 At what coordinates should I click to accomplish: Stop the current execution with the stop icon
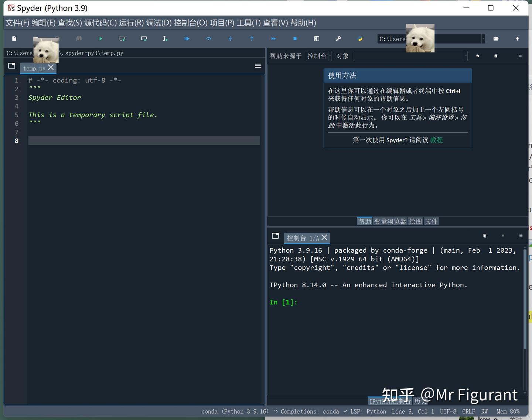point(295,39)
